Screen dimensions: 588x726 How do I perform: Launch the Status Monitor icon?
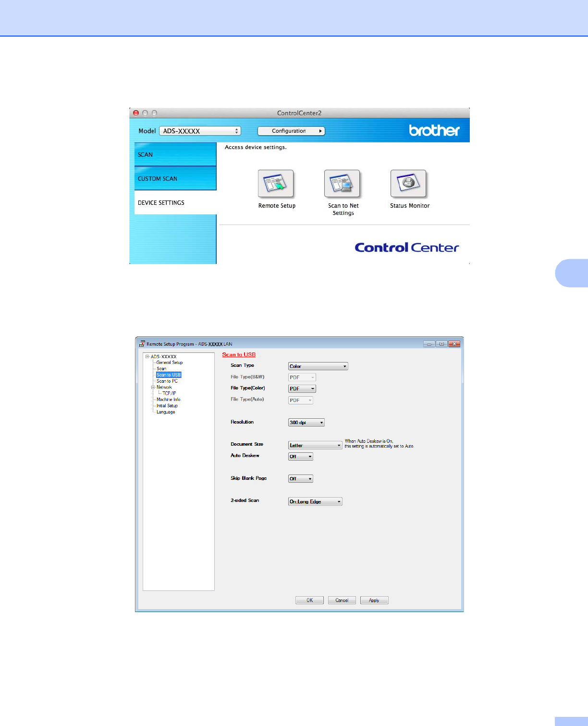(x=408, y=184)
